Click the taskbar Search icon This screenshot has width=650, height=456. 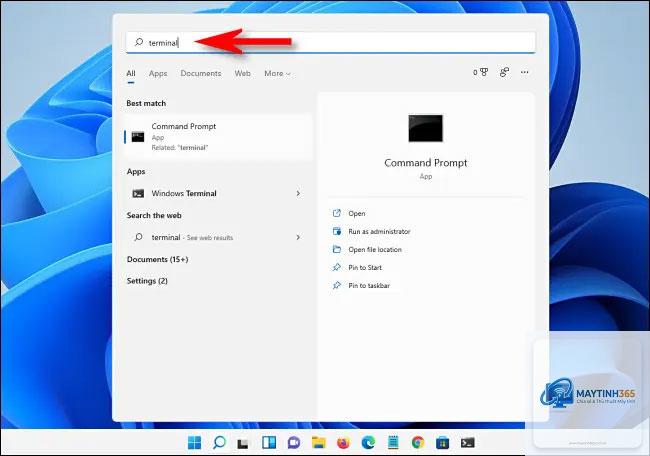(x=219, y=443)
